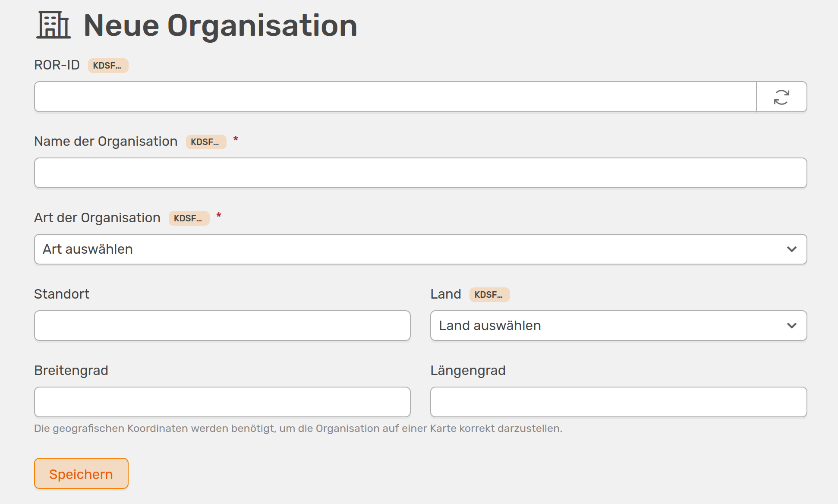Click KDSF badge beside Name der Organisation
The width and height of the screenshot is (838, 504).
tap(206, 142)
